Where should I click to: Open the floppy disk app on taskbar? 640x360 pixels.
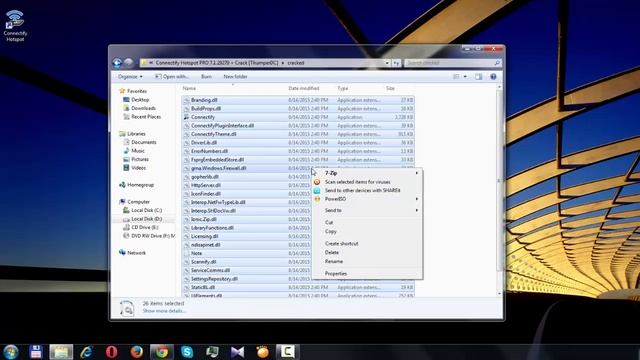[x=36, y=351]
